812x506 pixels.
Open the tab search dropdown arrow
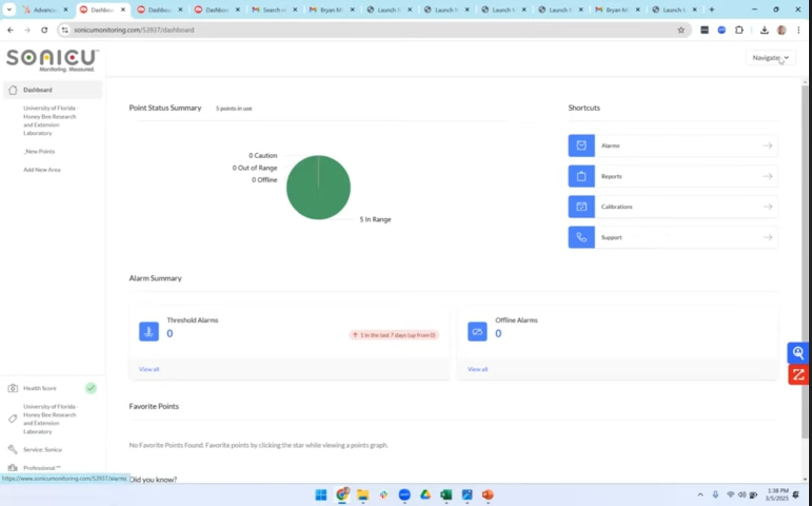(9, 9)
